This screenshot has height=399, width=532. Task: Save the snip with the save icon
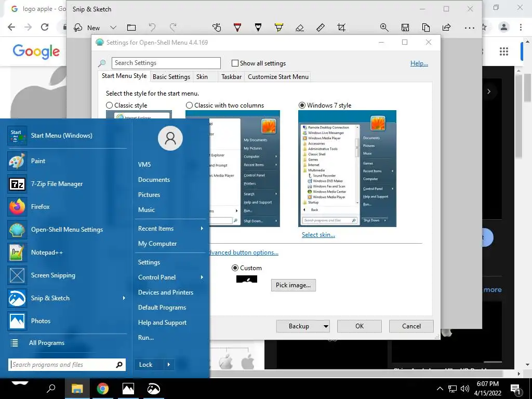point(405,28)
